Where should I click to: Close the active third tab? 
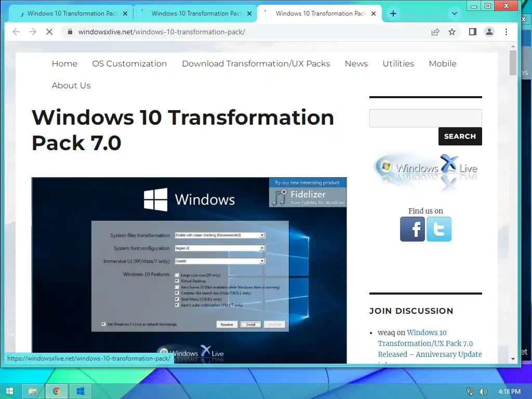[374, 14]
